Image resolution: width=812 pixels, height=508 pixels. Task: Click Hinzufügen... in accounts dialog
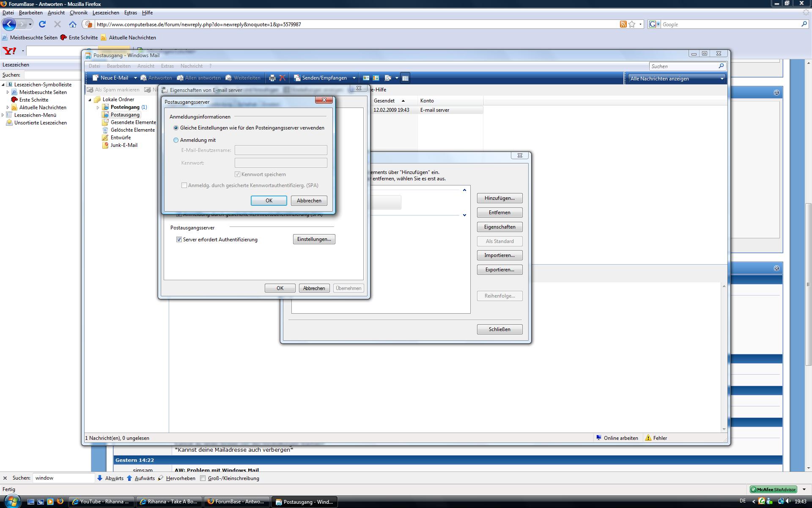pos(499,198)
